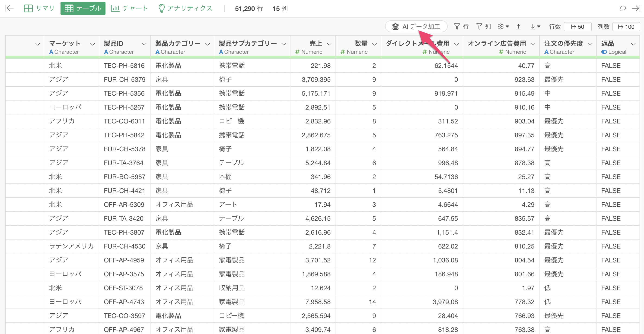
Task: Click the 数量 Numeric type icon
Action: [x=342, y=52]
